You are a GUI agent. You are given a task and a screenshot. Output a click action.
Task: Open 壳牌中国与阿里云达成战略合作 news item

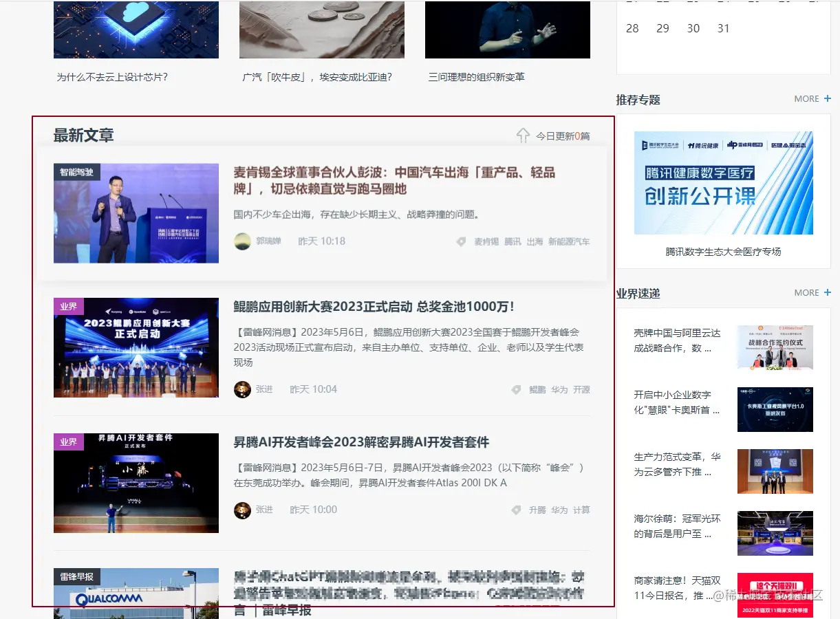(678, 340)
